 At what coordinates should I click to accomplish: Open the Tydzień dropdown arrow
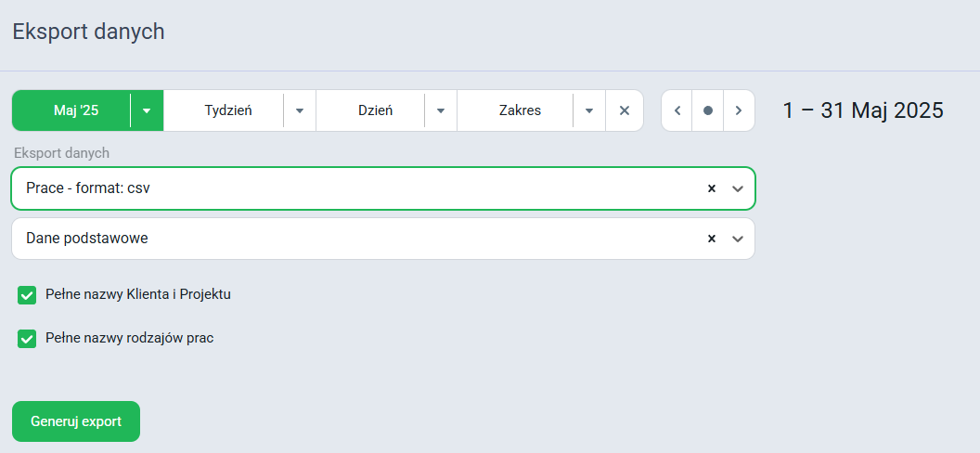click(x=300, y=110)
